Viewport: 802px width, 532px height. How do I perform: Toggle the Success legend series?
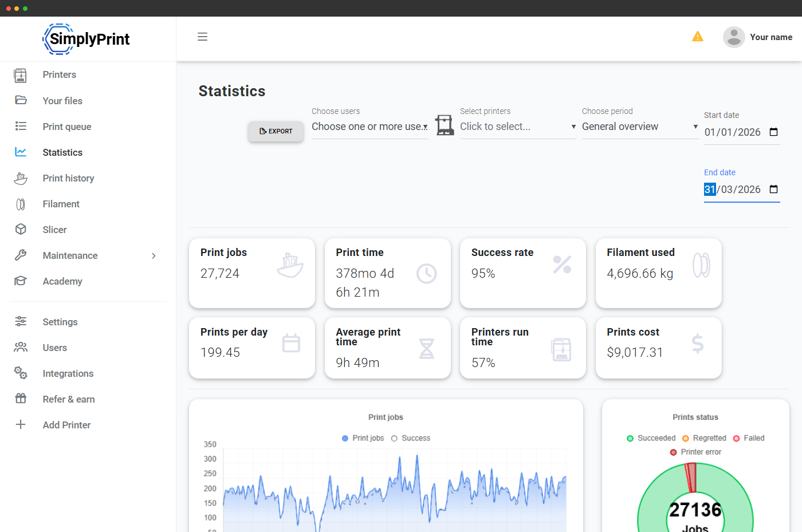tap(411, 438)
